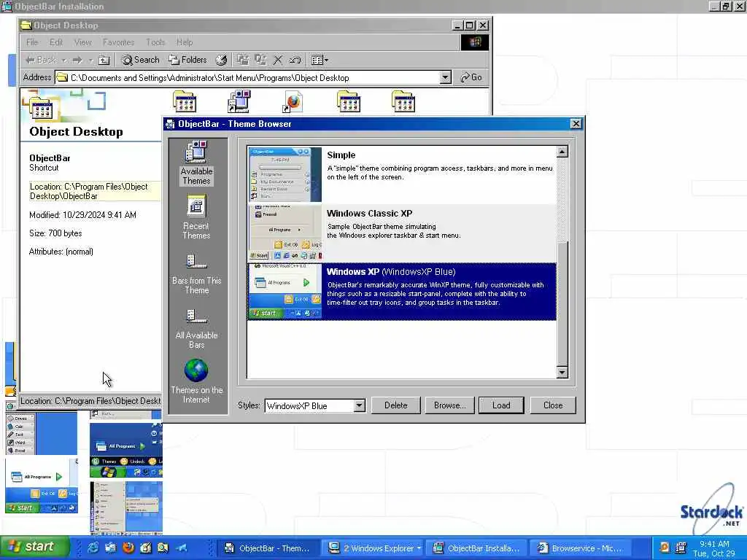Open the Tools menu in Object Desktop window
This screenshot has width=747, height=560.
[155, 42]
